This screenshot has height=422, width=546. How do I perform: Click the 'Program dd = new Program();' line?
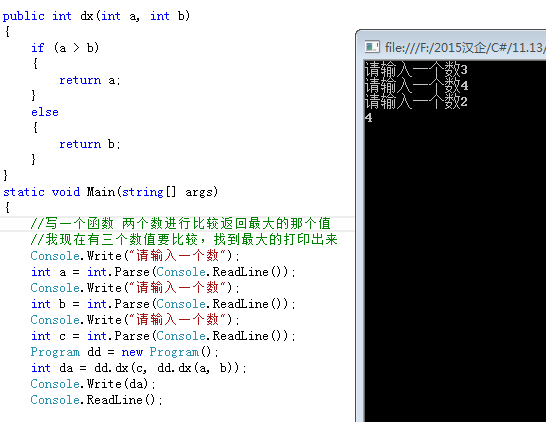pos(125,352)
